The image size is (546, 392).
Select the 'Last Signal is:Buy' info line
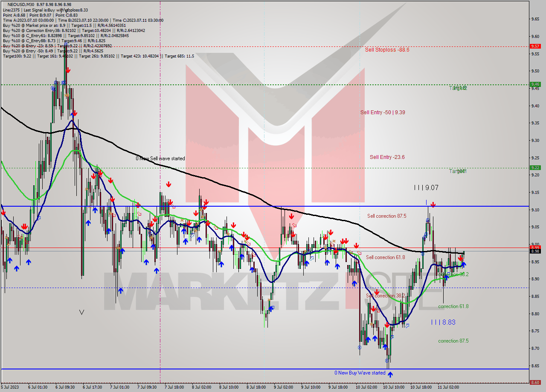point(44,10)
